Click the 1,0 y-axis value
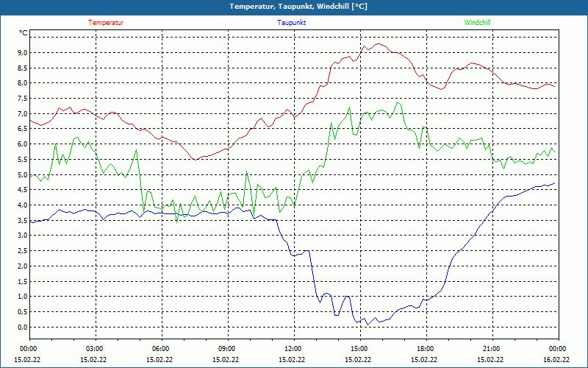 tap(23, 297)
